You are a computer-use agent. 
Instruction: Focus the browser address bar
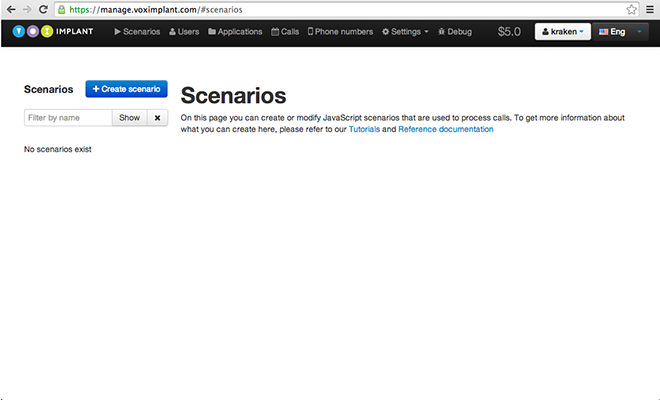347,9
